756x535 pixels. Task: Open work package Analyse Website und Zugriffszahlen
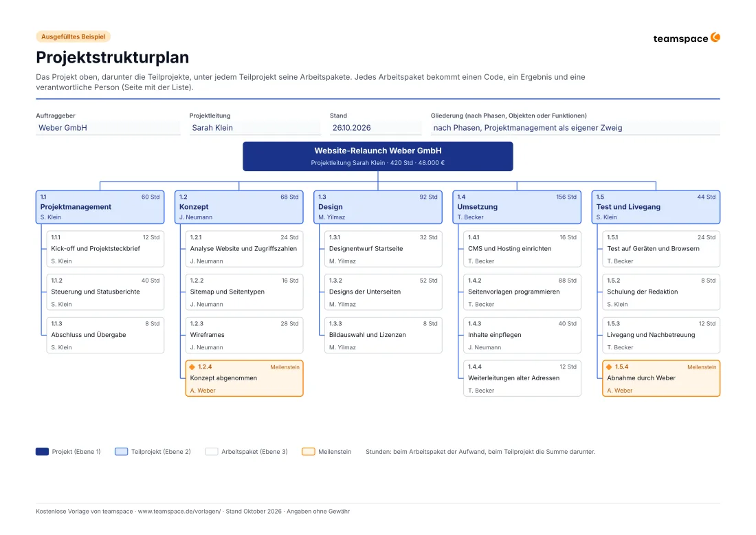(245, 249)
